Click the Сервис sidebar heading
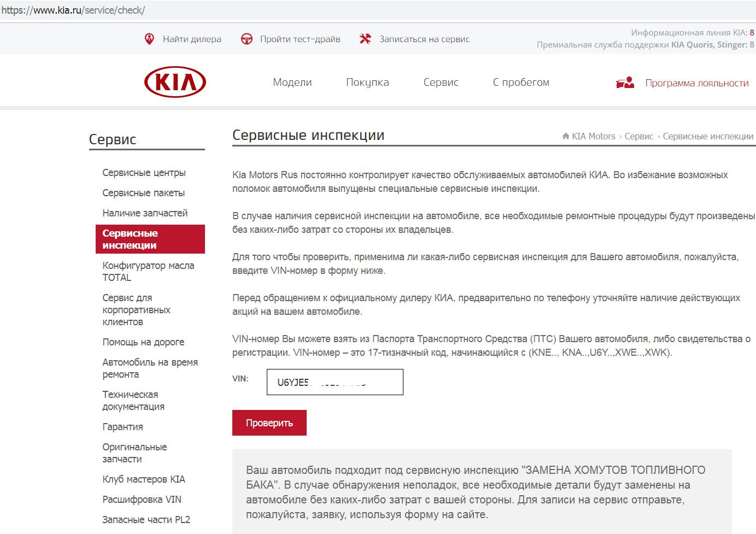The image size is (756, 534). (113, 139)
